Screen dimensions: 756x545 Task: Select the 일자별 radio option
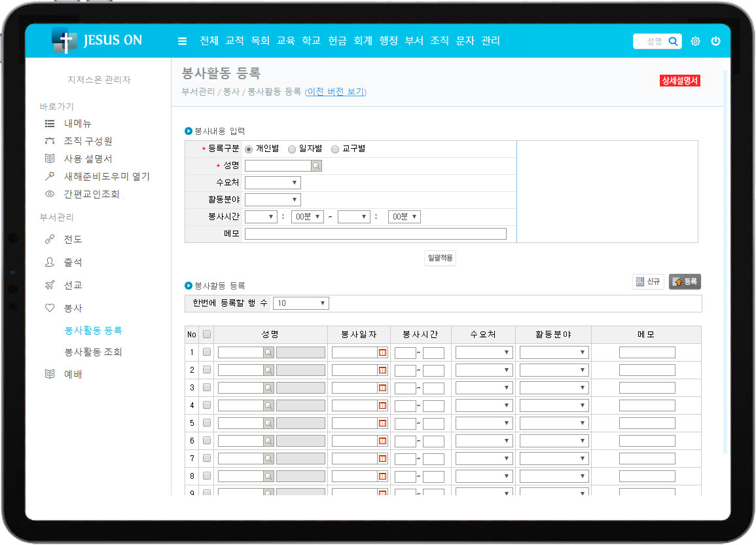tap(292, 149)
